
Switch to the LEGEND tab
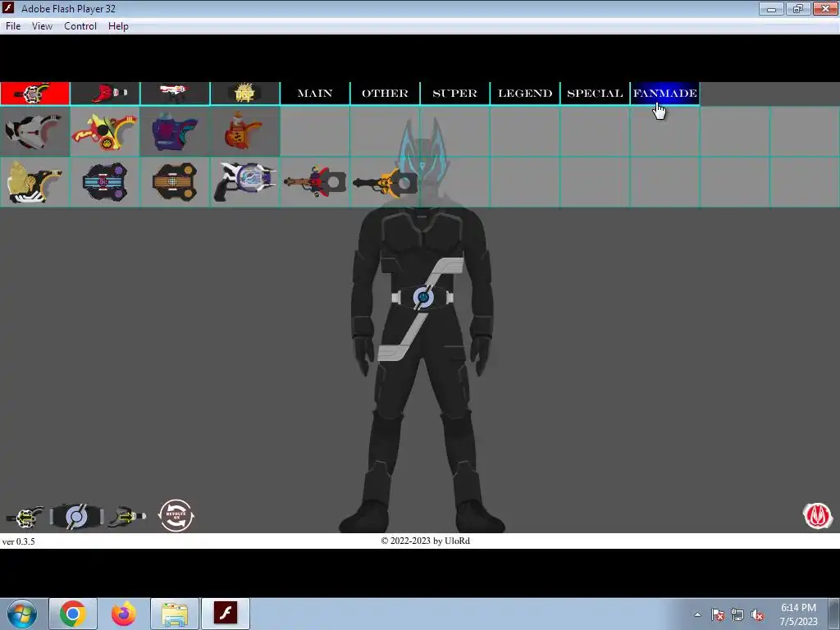(x=525, y=94)
